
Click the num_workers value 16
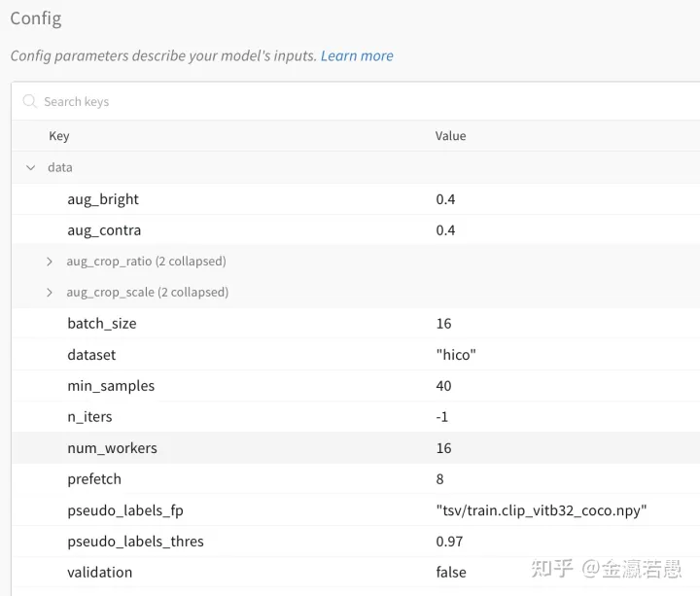[443, 448]
